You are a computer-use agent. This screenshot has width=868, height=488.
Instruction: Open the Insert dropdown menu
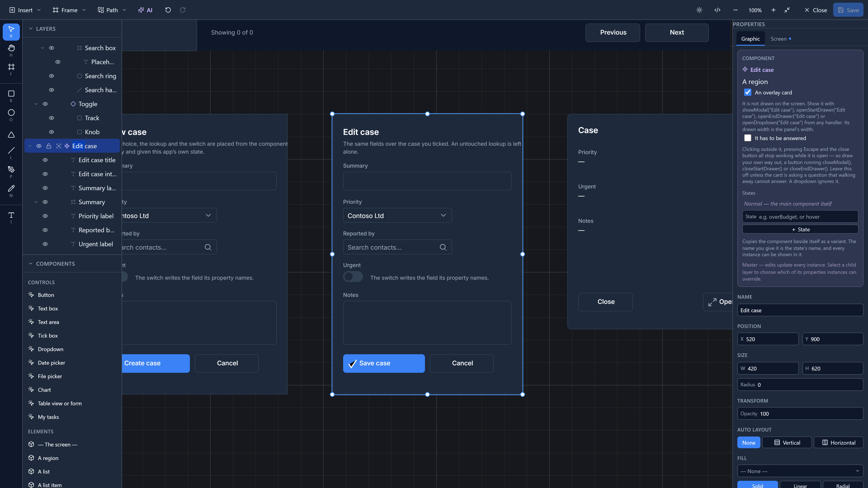click(25, 10)
